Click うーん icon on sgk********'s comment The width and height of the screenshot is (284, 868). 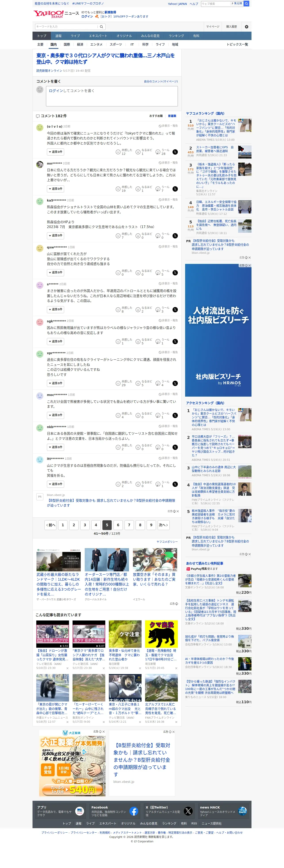click(158, 342)
